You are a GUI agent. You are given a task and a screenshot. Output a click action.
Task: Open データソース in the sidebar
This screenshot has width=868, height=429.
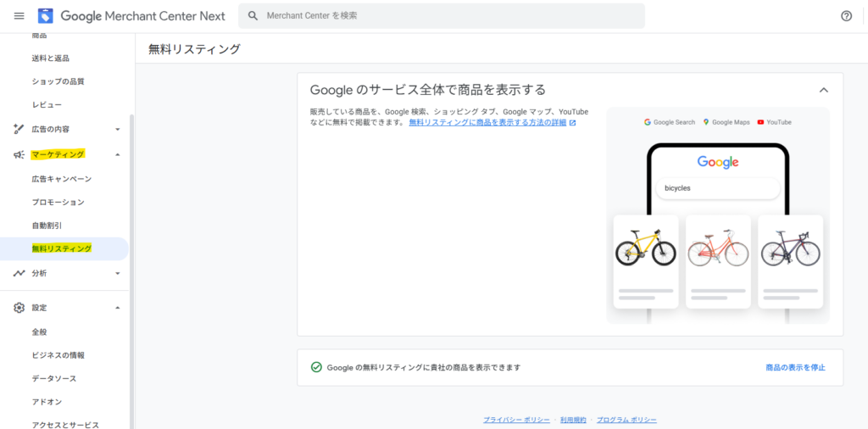pyautogui.click(x=53, y=378)
